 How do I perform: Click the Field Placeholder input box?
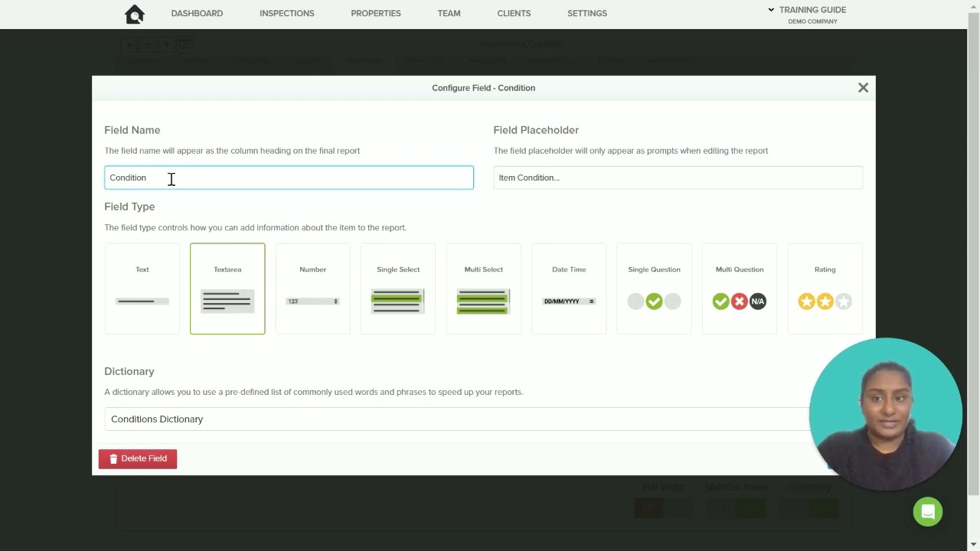678,178
